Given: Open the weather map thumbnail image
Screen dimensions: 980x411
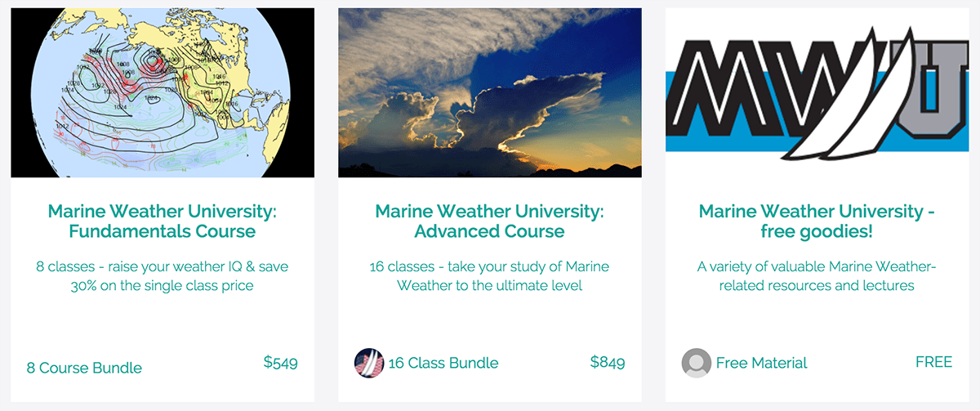Looking at the screenshot, I should tap(163, 92).
